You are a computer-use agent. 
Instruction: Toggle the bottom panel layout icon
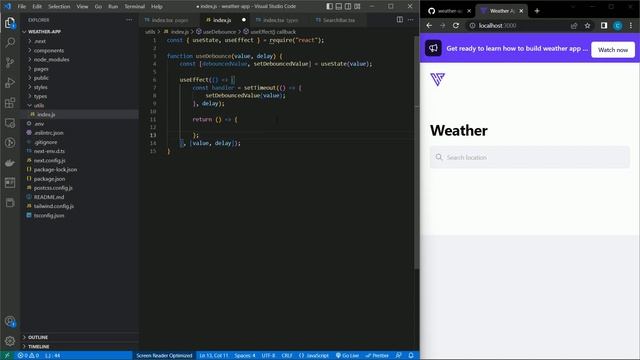(x=339, y=6)
